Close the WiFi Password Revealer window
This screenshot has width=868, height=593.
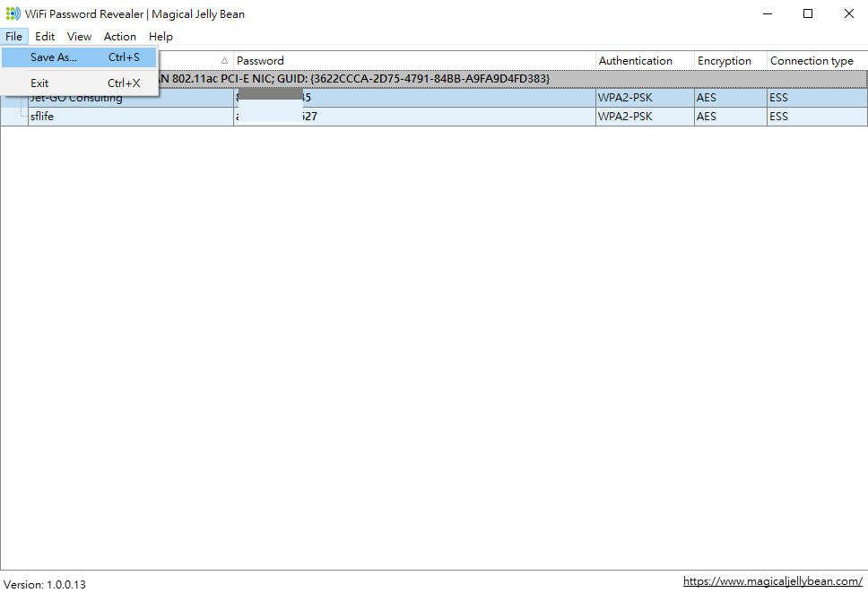[848, 13]
